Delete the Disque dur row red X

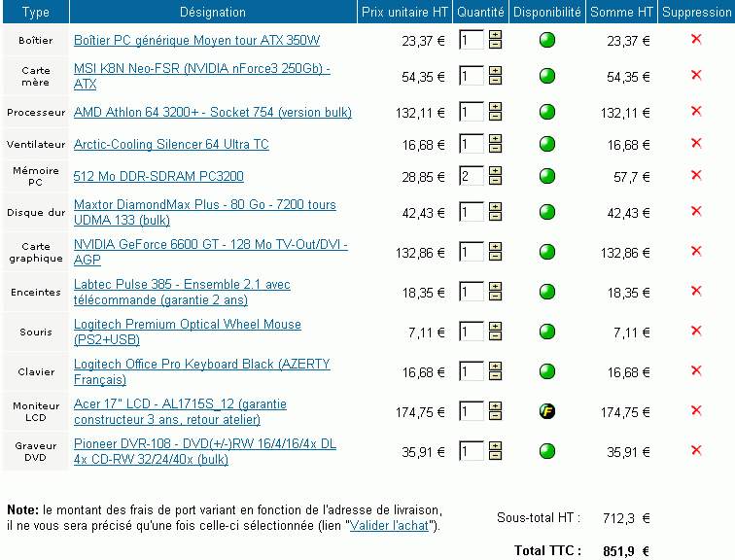click(696, 212)
